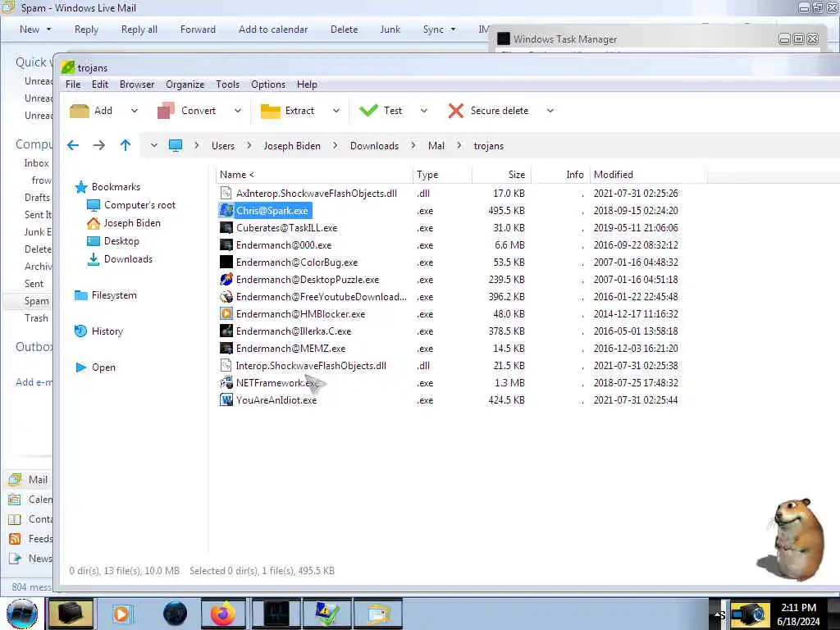Click the YouAreAnIdiot.exe file icon
This screenshot has height=630, width=840.
pos(226,400)
